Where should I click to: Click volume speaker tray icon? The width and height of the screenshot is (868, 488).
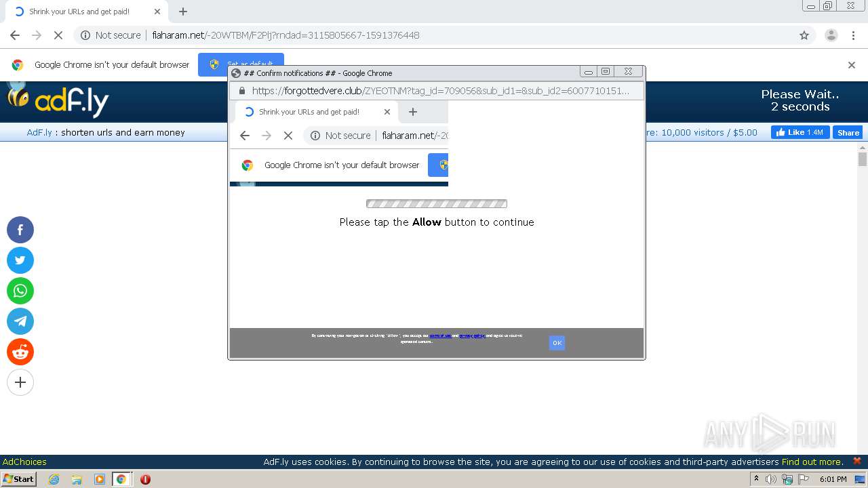click(x=771, y=479)
